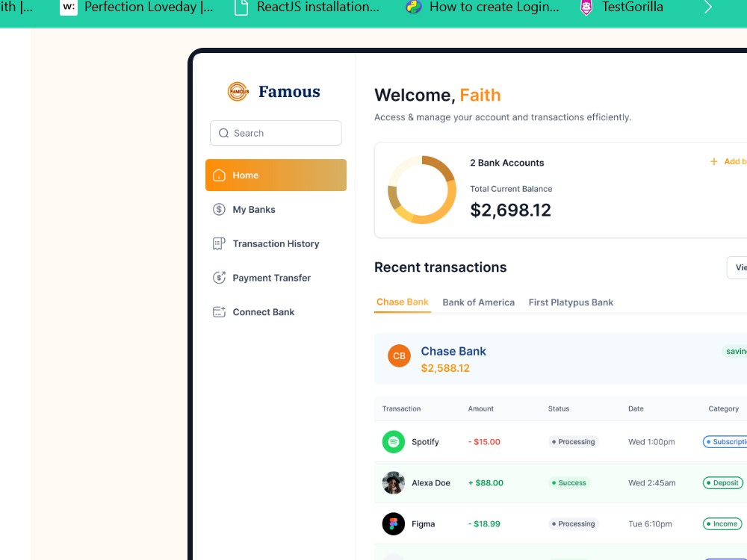Click the + $88.00 amount
The image size is (747, 560).
click(486, 483)
